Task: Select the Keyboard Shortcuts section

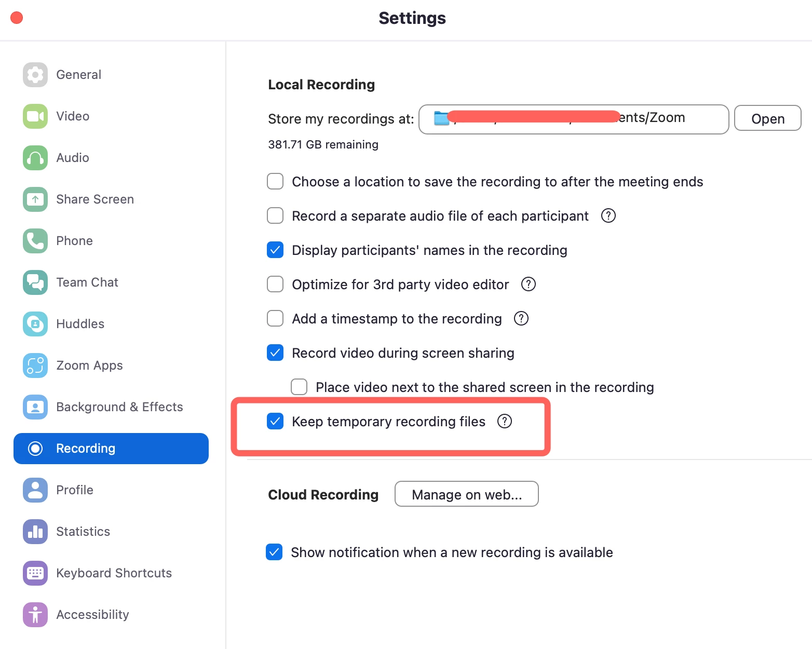Action: [111, 573]
